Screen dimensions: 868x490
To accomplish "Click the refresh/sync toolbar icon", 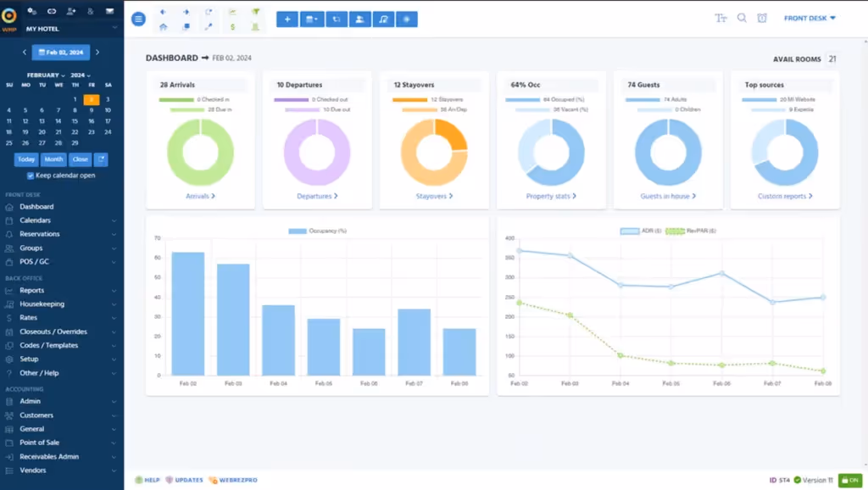I will (209, 11).
